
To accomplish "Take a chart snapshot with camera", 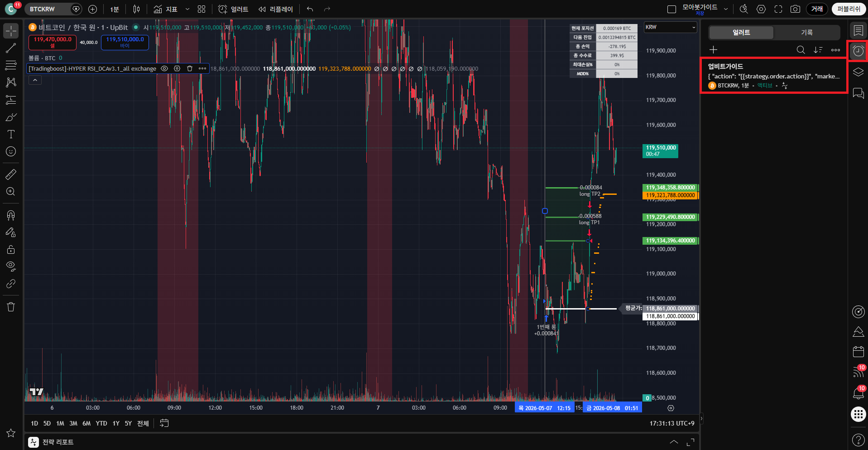I will click(x=795, y=9).
